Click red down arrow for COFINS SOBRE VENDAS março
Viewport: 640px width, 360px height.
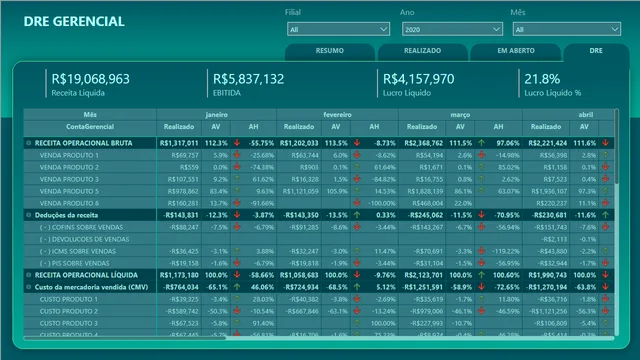[x=482, y=227]
